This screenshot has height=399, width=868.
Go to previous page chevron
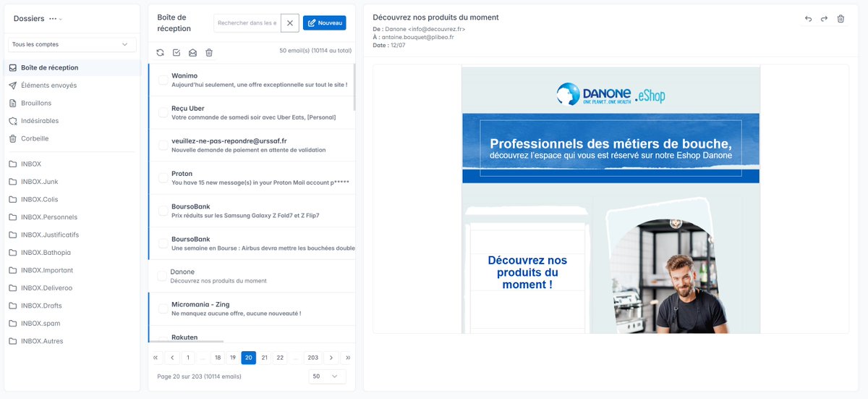coord(172,358)
